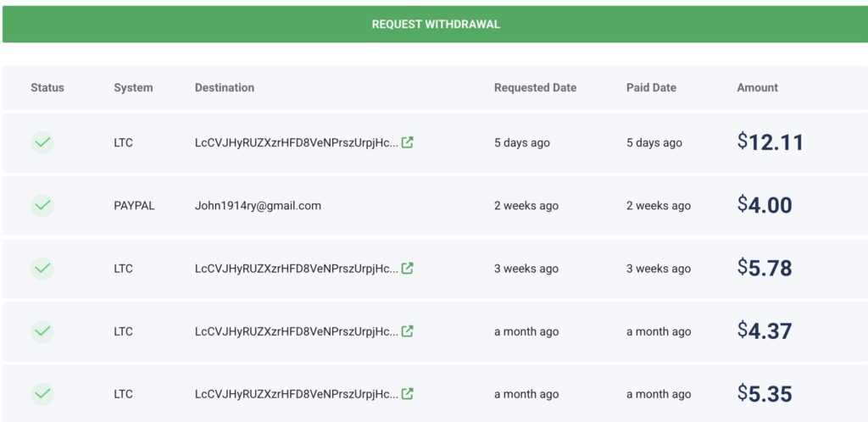
Task: Click the green checkmark status on $5.35 row
Action: [x=42, y=393]
